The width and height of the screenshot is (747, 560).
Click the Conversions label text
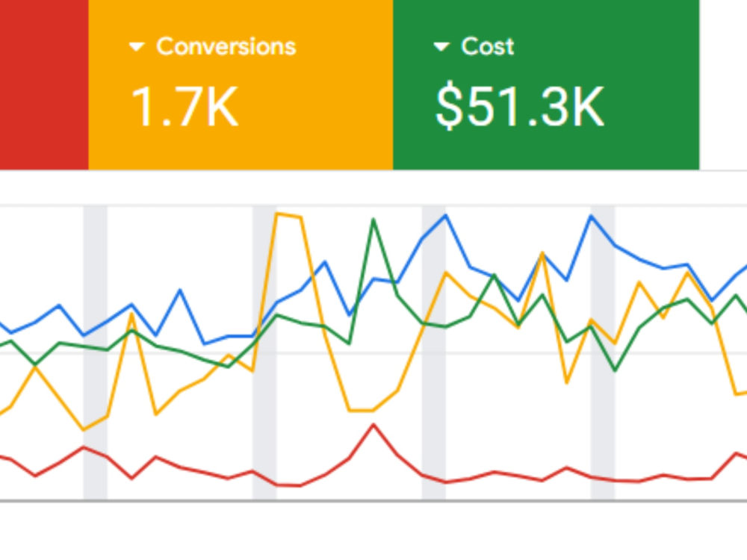[226, 46]
